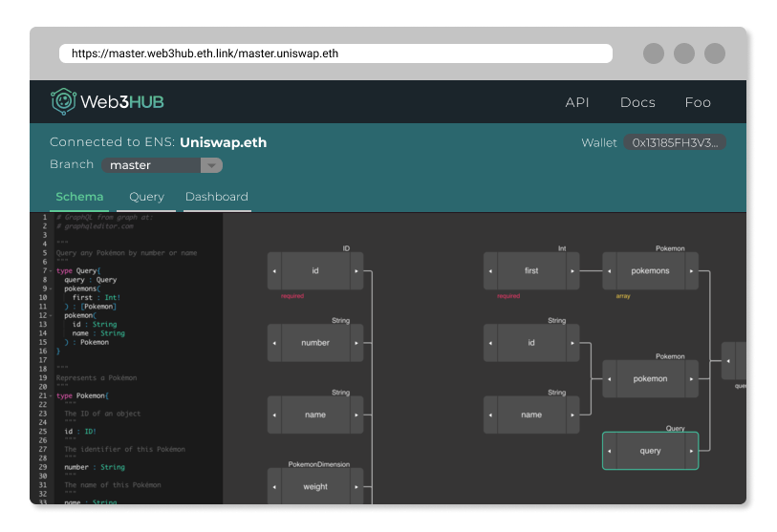Click comment 'Represents a Pokémon'
Viewport: 777px width, 532px height.
coord(97,378)
